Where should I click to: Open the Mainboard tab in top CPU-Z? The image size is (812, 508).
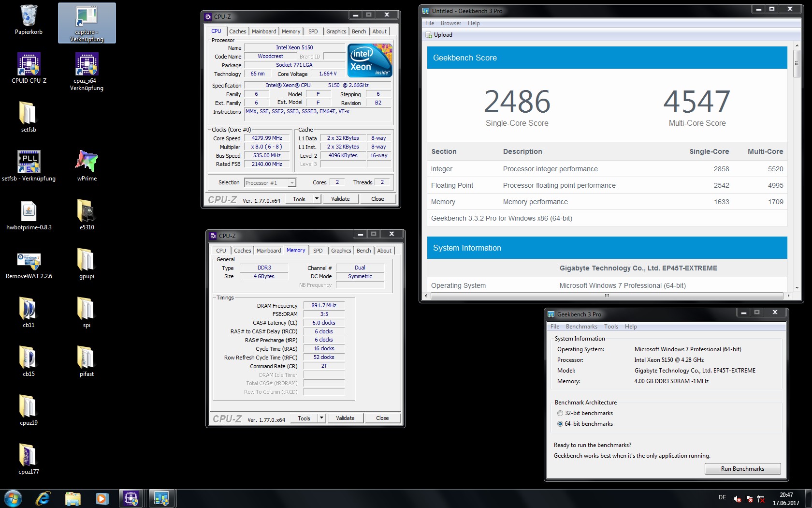point(264,31)
